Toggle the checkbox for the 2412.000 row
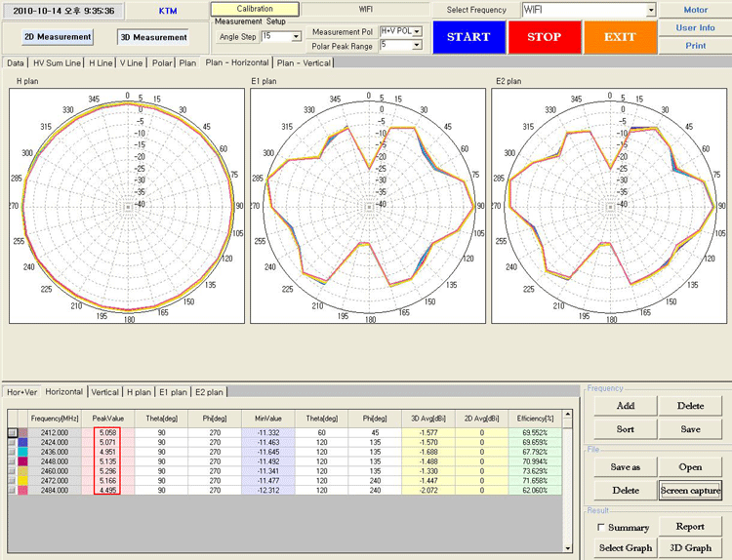Viewport: 732px width, 560px height. click(x=12, y=432)
